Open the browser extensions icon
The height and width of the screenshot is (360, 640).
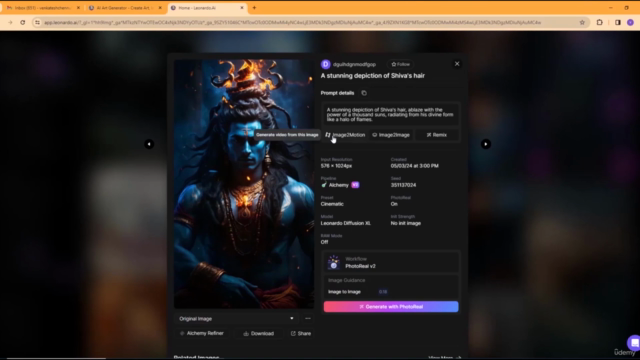coord(600,22)
